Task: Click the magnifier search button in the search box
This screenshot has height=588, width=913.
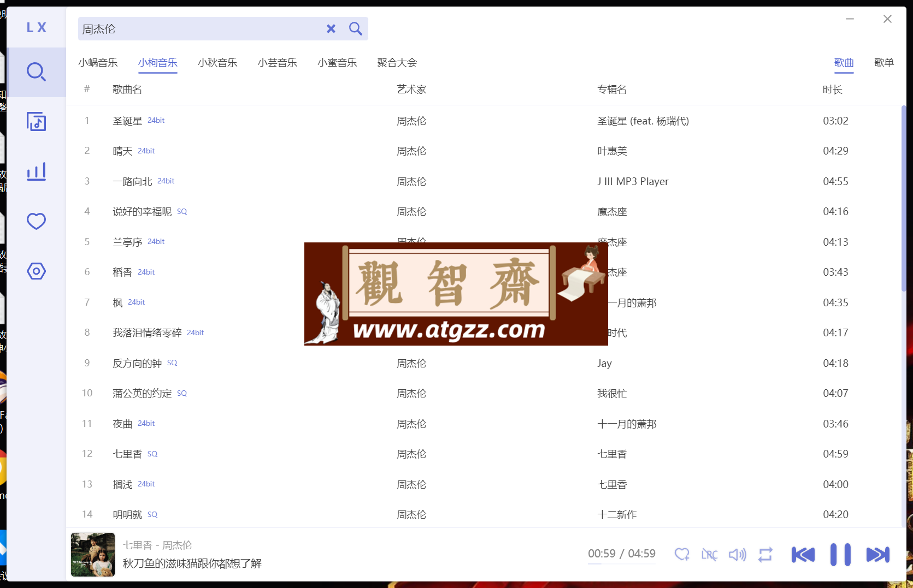Action: click(x=355, y=29)
